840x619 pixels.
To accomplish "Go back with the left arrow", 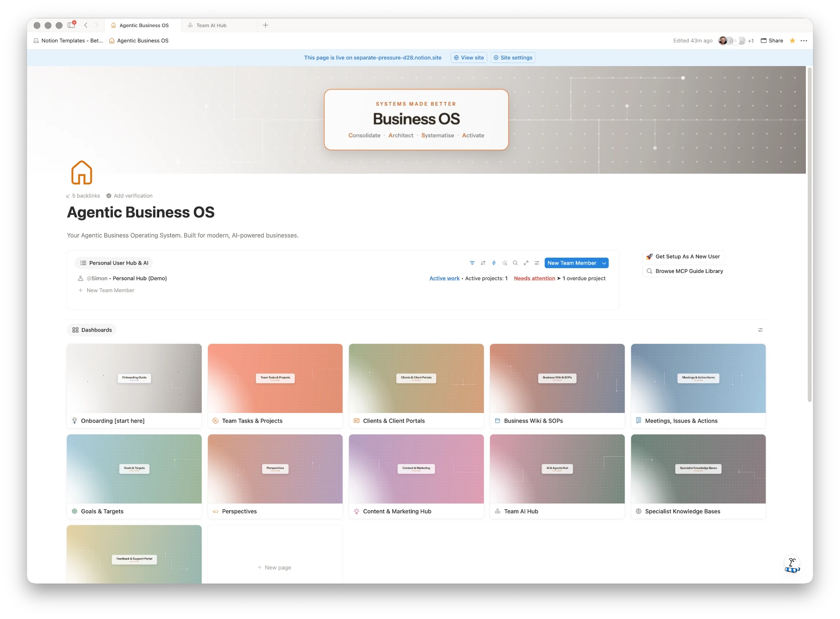I will (86, 25).
